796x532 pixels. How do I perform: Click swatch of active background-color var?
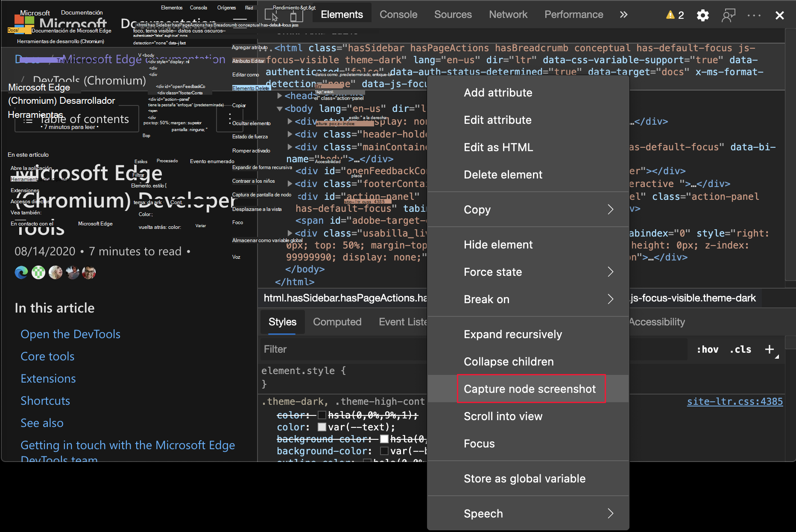point(384,451)
